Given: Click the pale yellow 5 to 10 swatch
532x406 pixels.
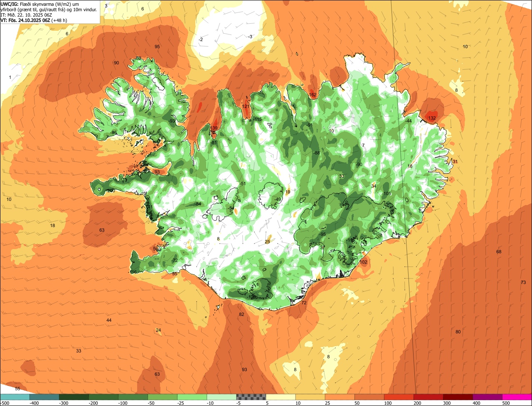Looking at the screenshot, I should click(x=281, y=397).
